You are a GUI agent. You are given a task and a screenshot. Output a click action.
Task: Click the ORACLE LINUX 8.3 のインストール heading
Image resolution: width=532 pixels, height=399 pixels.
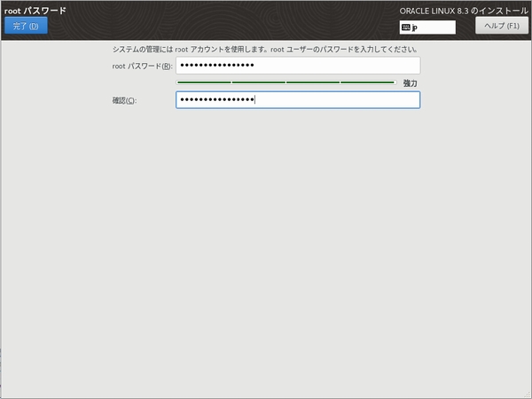[464, 11]
